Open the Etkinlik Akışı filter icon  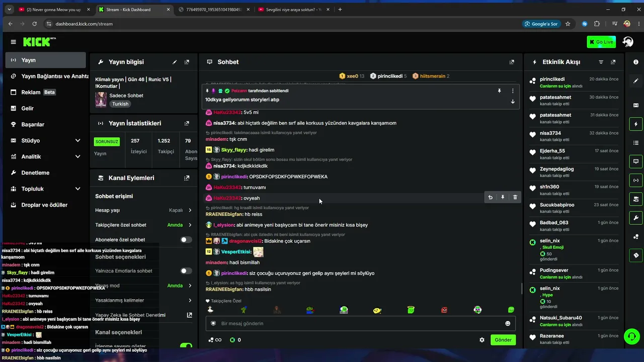601,62
